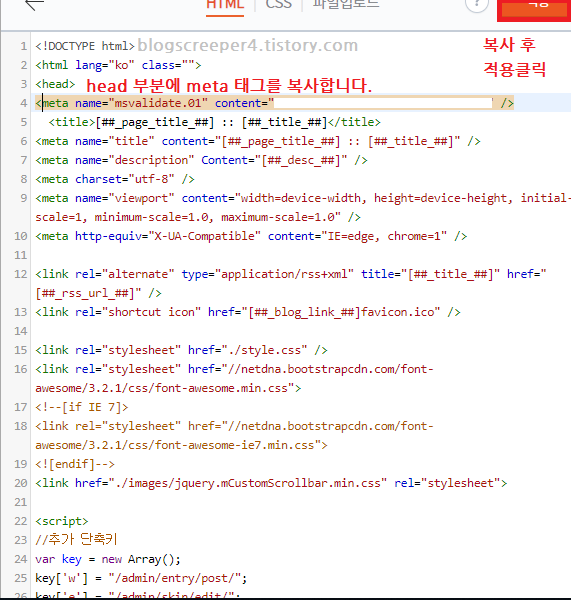Switch to the CSS tab
The height and width of the screenshot is (600, 571).
pyautogui.click(x=279, y=5)
